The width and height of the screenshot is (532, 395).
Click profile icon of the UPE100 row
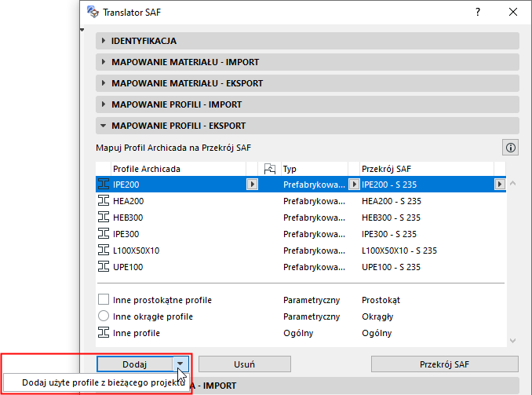tap(104, 267)
